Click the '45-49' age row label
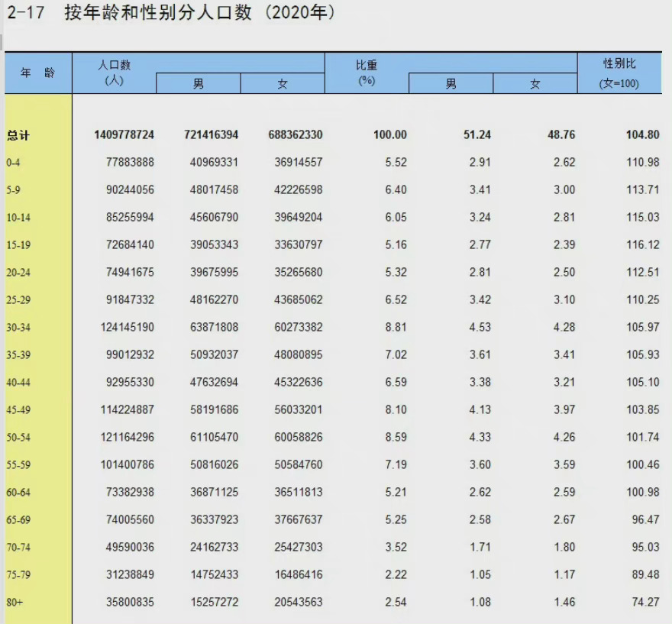Image resolution: width=672 pixels, height=624 pixels. click(x=18, y=409)
